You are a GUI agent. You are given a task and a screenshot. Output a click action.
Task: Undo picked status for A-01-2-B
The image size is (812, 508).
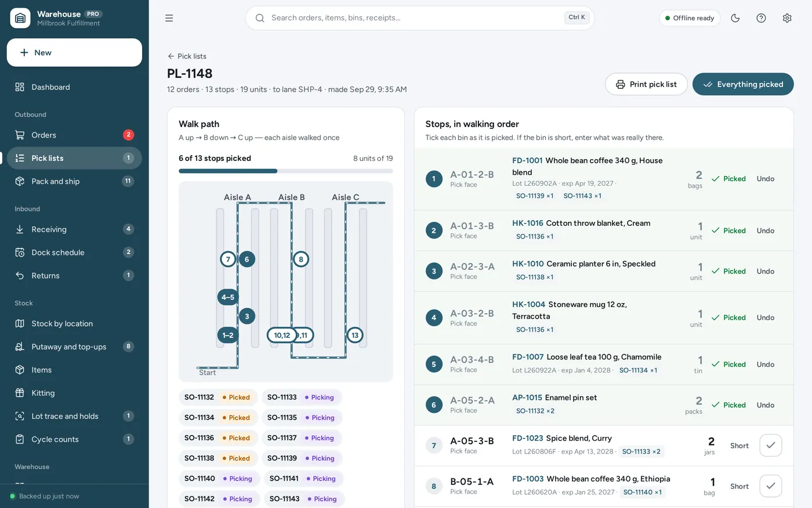[766, 179]
